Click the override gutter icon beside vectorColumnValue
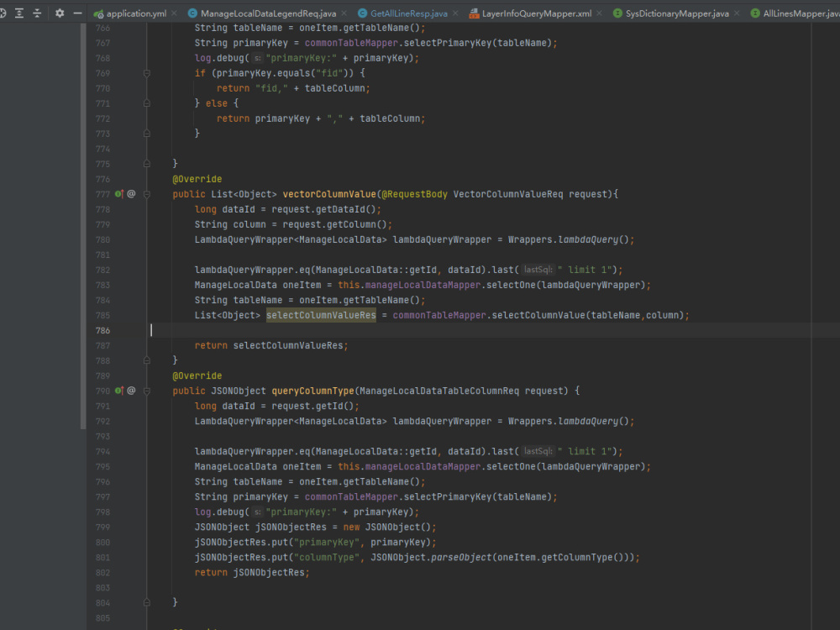Viewport: 840px width, 630px height. 119,194
